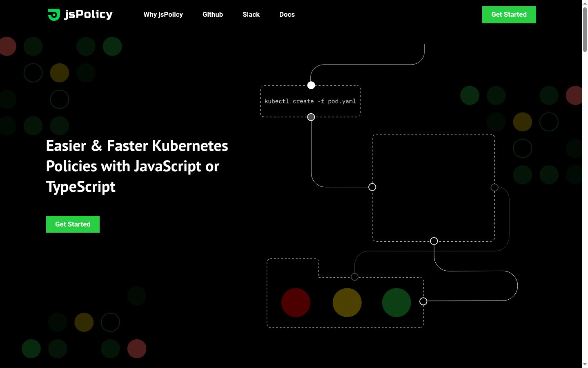Click the green circle in the diagram box
The width and height of the screenshot is (588, 368).
(396, 303)
